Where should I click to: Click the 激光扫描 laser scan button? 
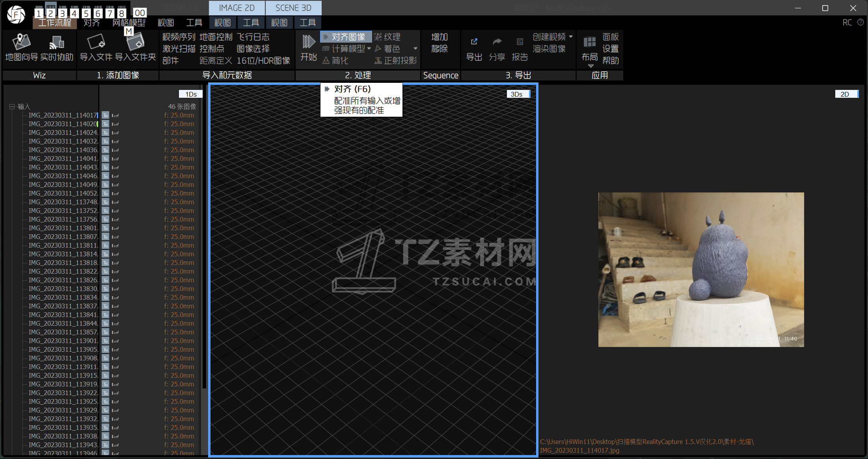coord(179,49)
